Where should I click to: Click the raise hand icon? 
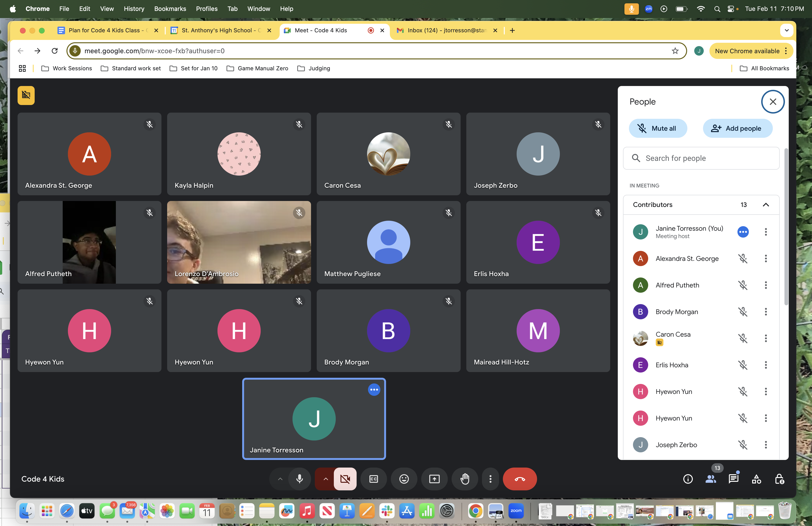(465, 479)
